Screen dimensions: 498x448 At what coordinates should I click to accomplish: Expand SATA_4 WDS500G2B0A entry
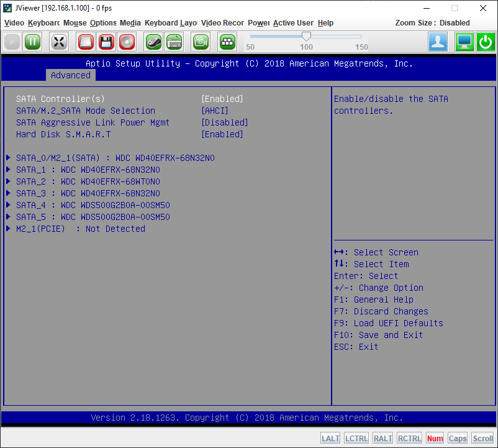(88, 205)
